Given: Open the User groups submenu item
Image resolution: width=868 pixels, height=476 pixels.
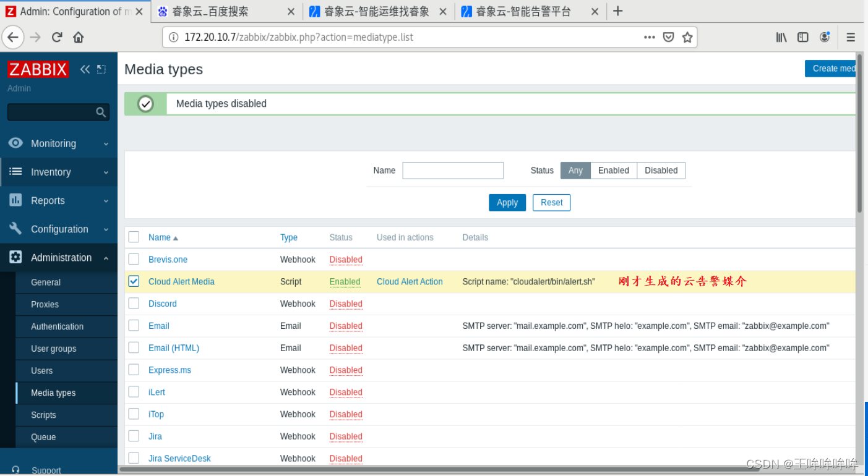Looking at the screenshot, I should click(x=54, y=349).
